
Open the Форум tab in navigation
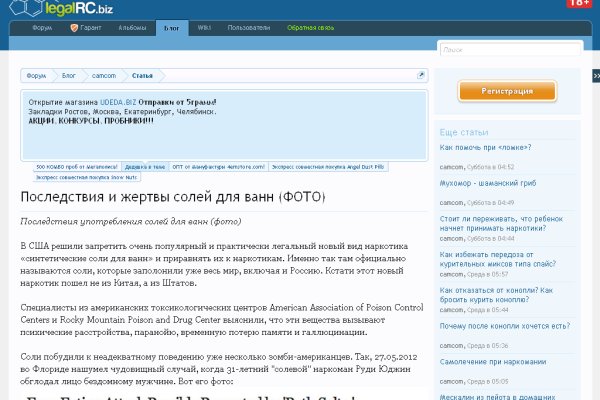[x=42, y=29]
